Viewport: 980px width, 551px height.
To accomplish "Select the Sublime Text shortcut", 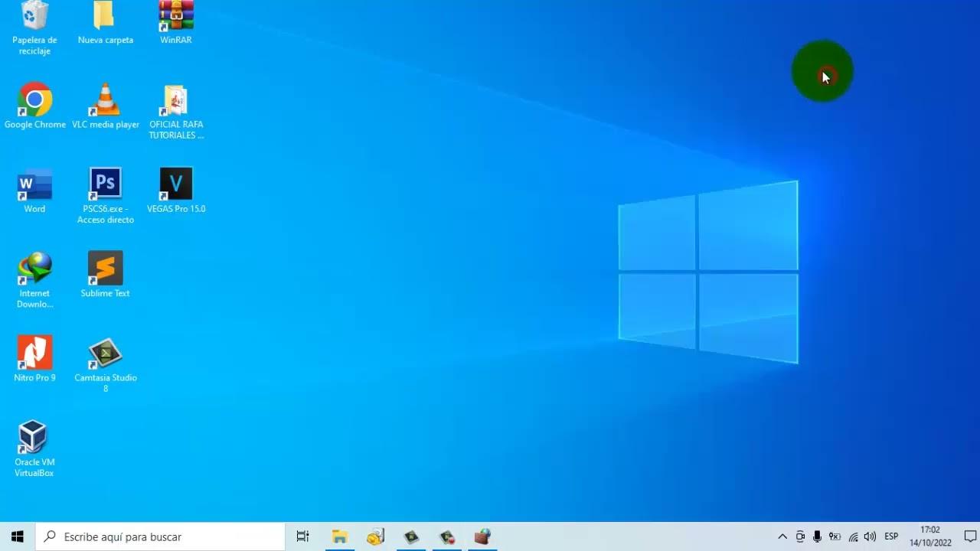I will [x=106, y=275].
